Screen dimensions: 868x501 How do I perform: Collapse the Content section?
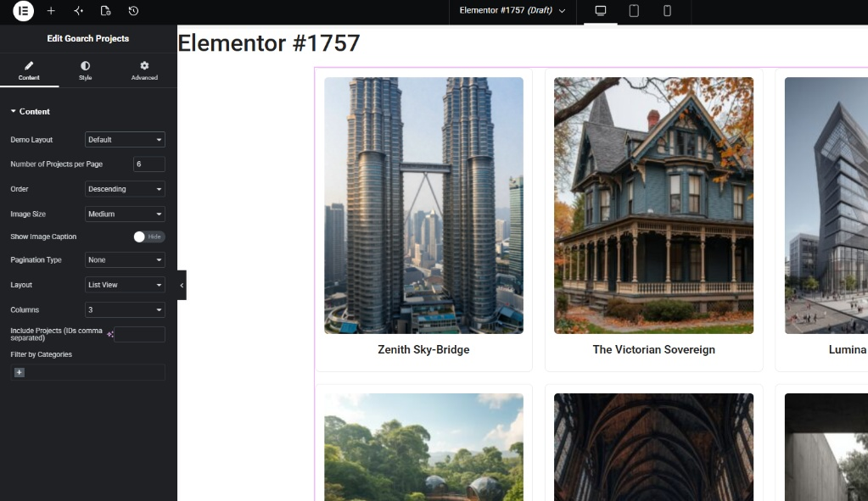tap(30, 111)
